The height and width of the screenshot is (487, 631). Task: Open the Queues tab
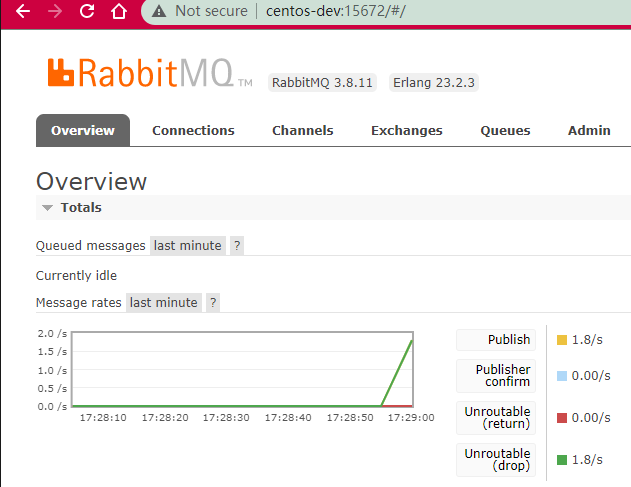point(505,130)
